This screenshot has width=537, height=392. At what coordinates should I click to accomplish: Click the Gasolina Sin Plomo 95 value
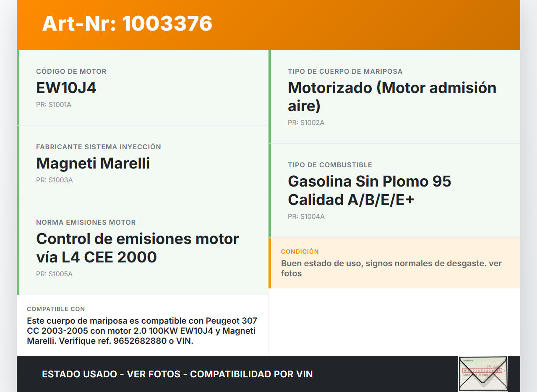coord(370,190)
